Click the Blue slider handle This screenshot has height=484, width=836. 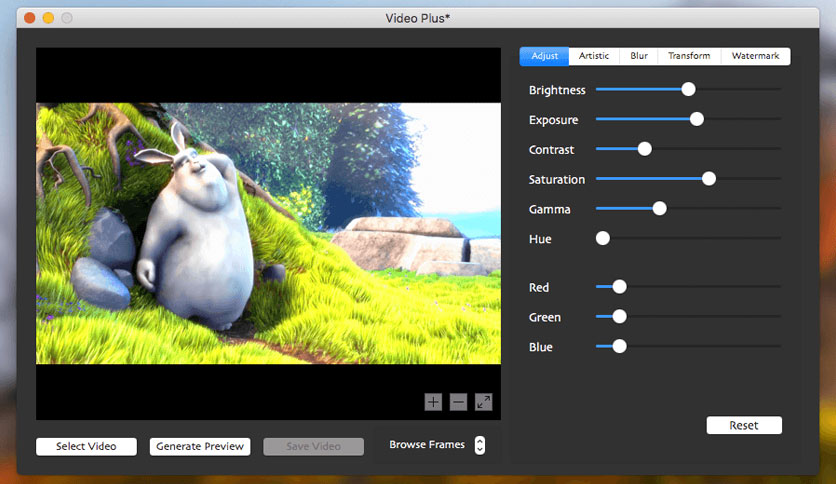point(619,346)
